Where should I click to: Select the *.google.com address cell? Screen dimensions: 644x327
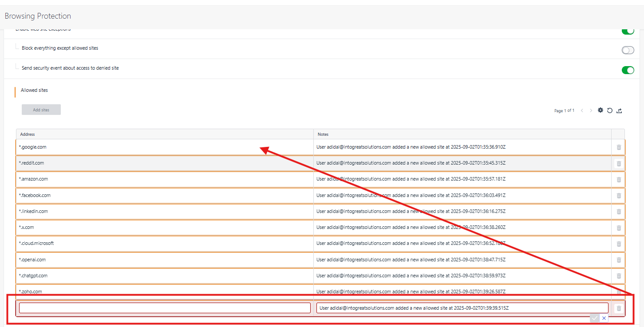(x=165, y=147)
